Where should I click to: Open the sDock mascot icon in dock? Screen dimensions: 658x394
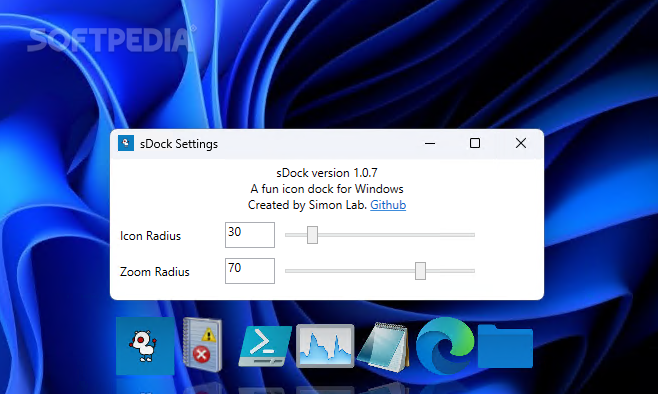coord(145,346)
